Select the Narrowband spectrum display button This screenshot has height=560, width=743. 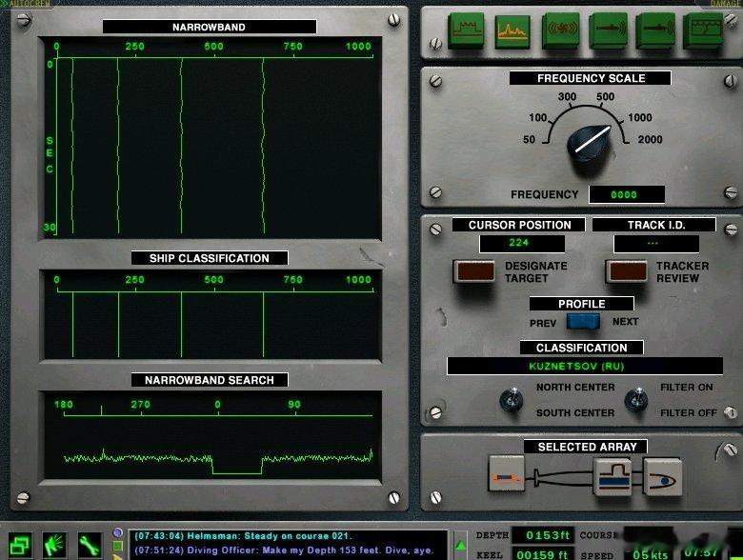pyautogui.click(x=512, y=30)
